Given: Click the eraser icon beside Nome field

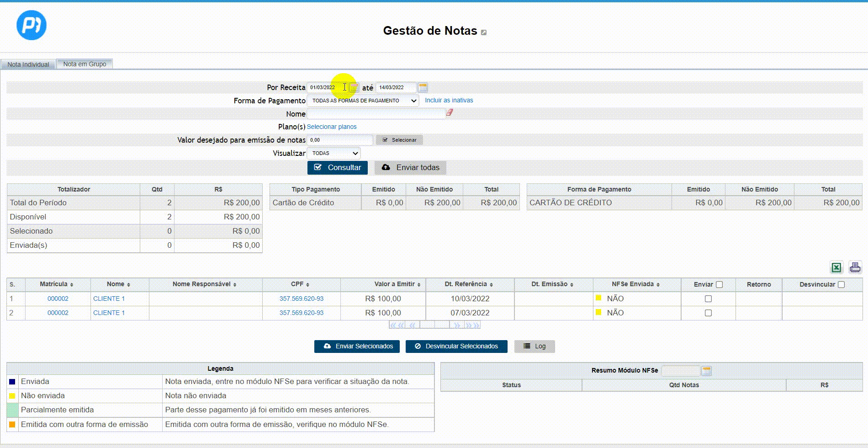Looking at the screenshot, I should [x=450, y=112].
